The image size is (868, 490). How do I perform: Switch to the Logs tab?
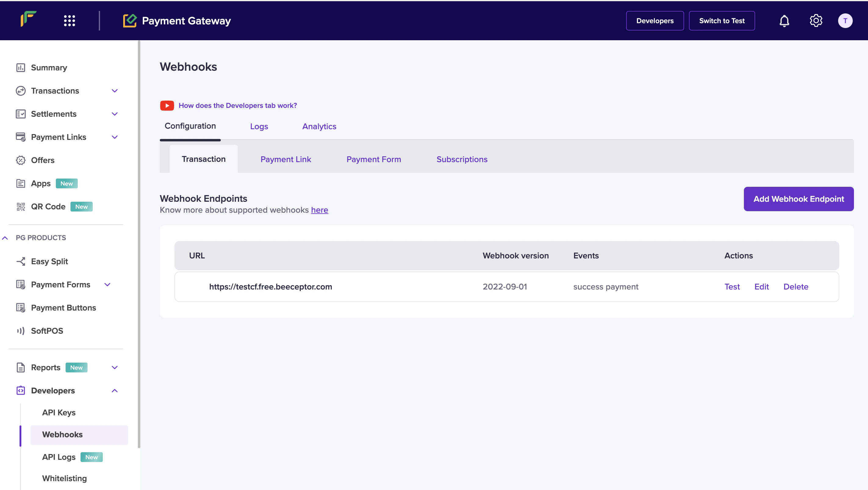pos(259,126)
